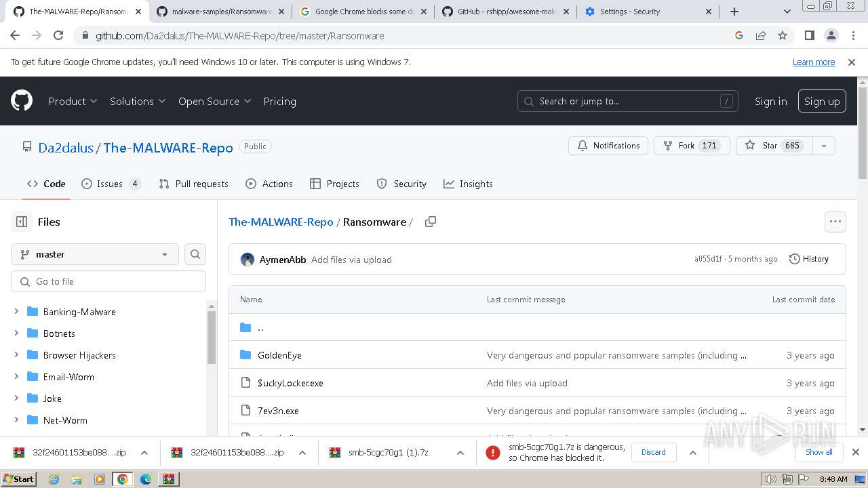This screenshot has width=868, height=488.
Task: Expand the Banking-Malware folder
Action: click(16, 312)
